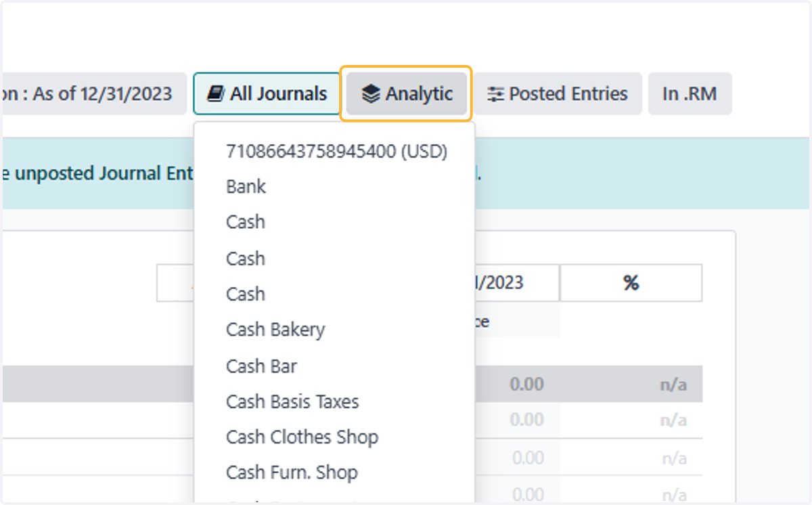Click the layers icon on Analytic button

(x=371, y=94)
